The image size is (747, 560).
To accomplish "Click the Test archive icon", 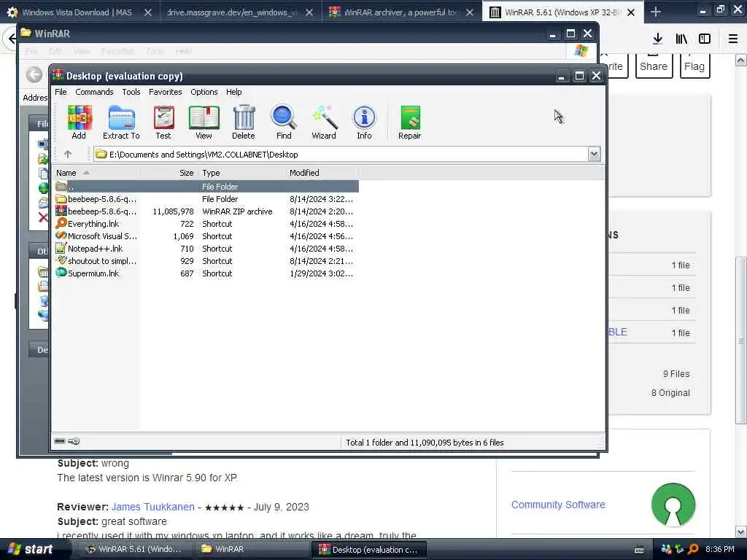I will pyautogui.click(x=163, y=122).
